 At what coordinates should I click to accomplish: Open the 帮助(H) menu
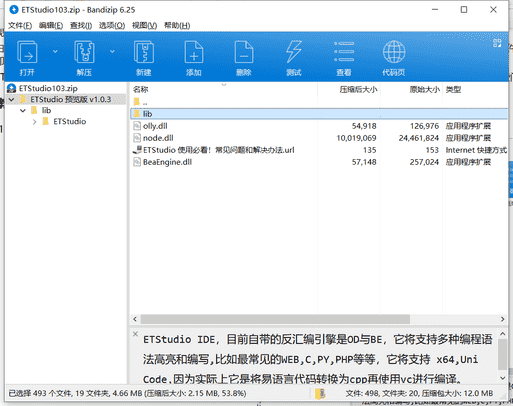click(x=177, y=25)
